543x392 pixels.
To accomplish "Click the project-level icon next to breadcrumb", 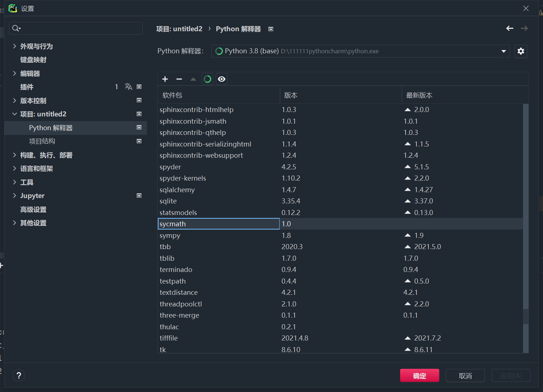I will 271,29.
